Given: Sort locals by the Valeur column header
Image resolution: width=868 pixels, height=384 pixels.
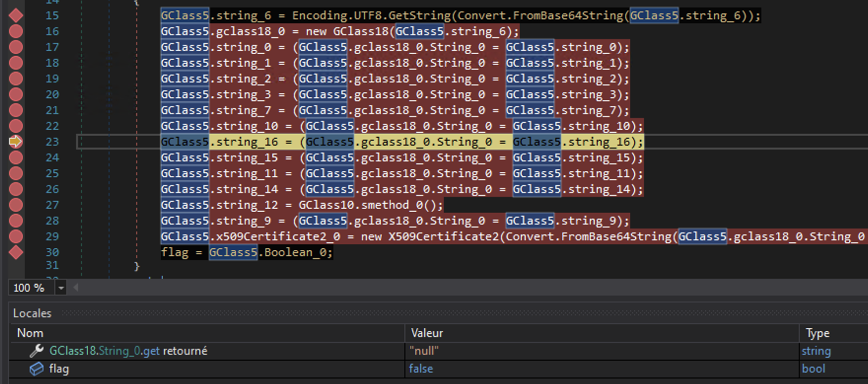Looking at the screenshot, I should tap(427, 333).
